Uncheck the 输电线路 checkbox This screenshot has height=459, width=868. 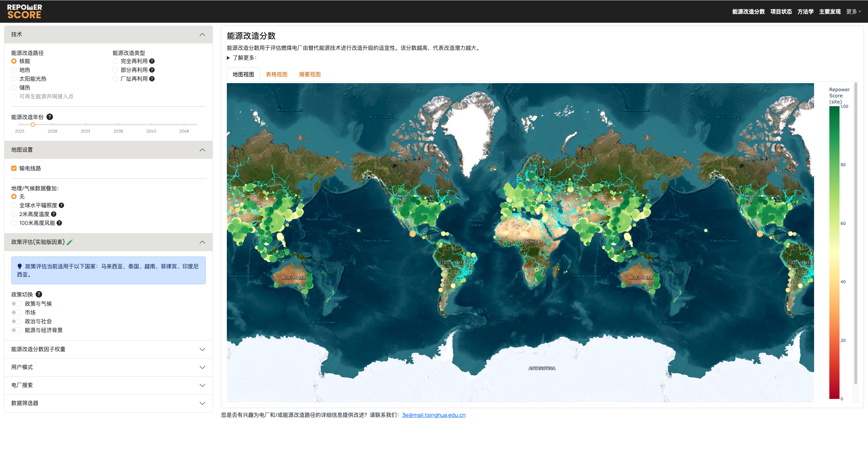14,168
